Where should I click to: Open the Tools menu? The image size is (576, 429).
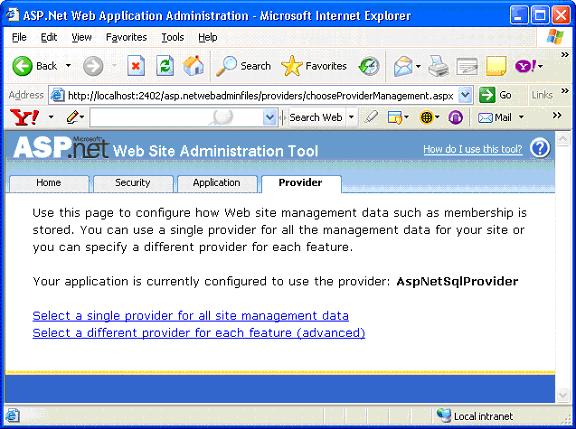(x=173, y=37)
